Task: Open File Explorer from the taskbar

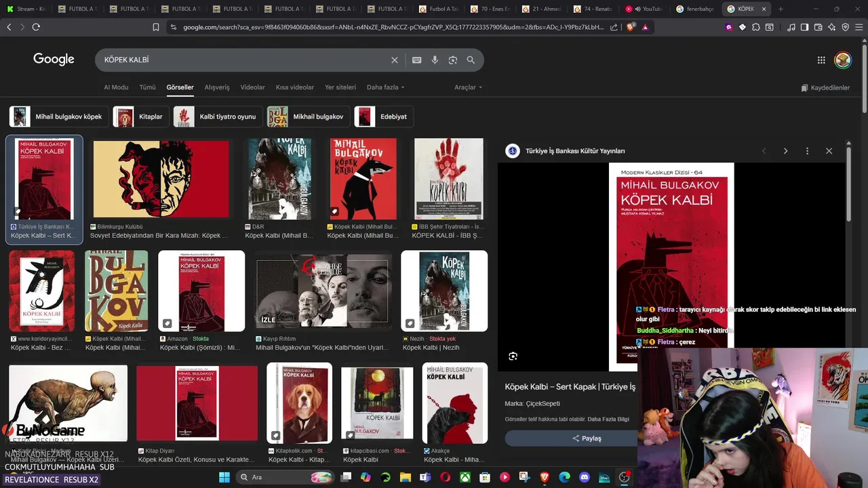Action: pos(406,477)
